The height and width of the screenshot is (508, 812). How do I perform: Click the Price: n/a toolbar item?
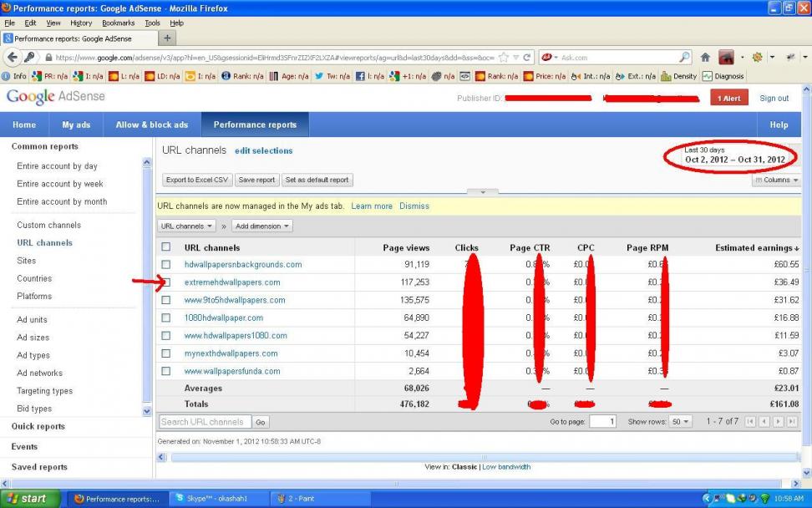click(x=545, y=76)
